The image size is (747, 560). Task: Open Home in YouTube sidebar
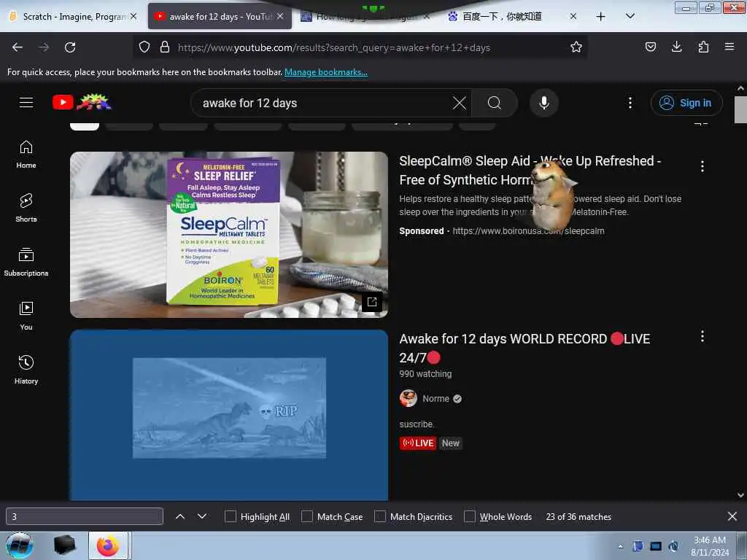[26, 155]
